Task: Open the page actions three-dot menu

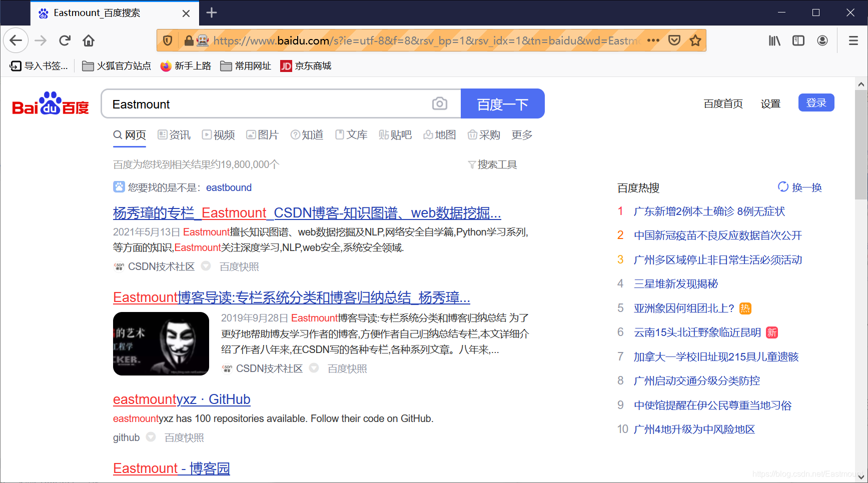Action: coord(653,40)
